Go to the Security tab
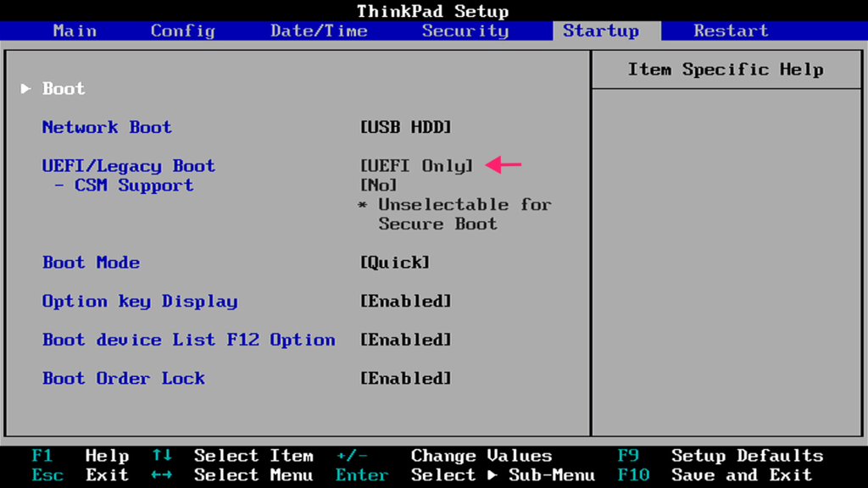The image size is (868, 488). (x=465, y=31)
